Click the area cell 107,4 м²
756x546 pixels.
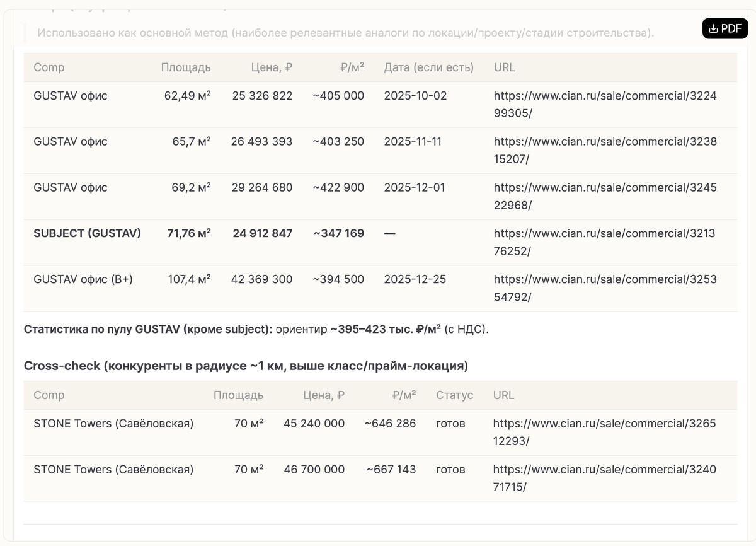189,279
